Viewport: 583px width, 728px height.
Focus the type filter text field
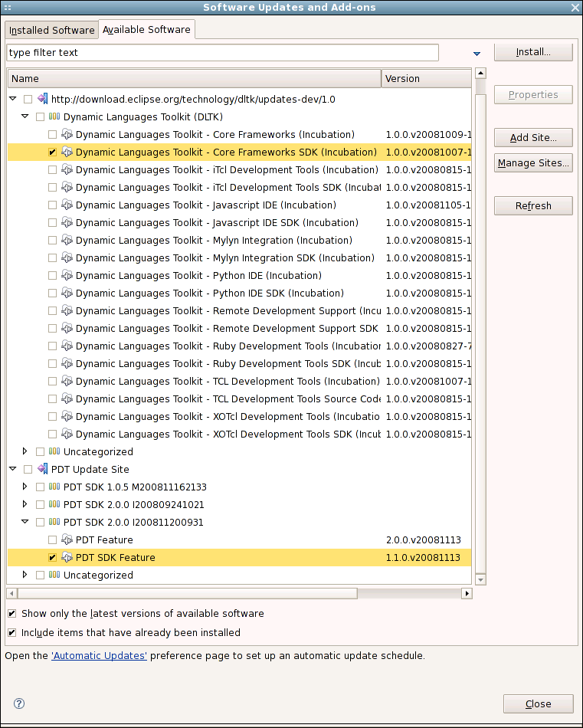(x=222, y=52)
